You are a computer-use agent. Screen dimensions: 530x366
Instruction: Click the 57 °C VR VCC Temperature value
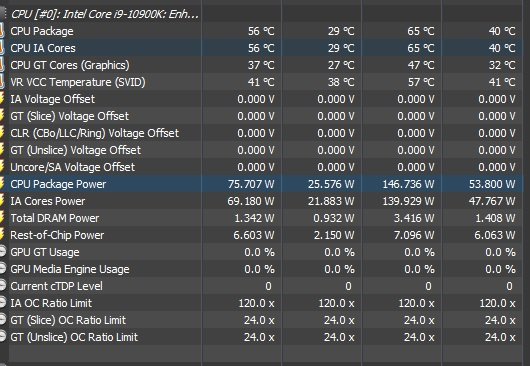pyautogui.click(x=421, y=82)
